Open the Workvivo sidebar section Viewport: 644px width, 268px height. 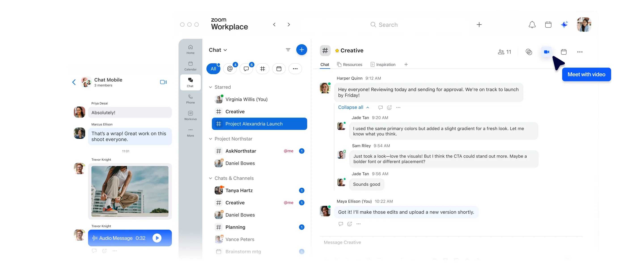point(190,115)
